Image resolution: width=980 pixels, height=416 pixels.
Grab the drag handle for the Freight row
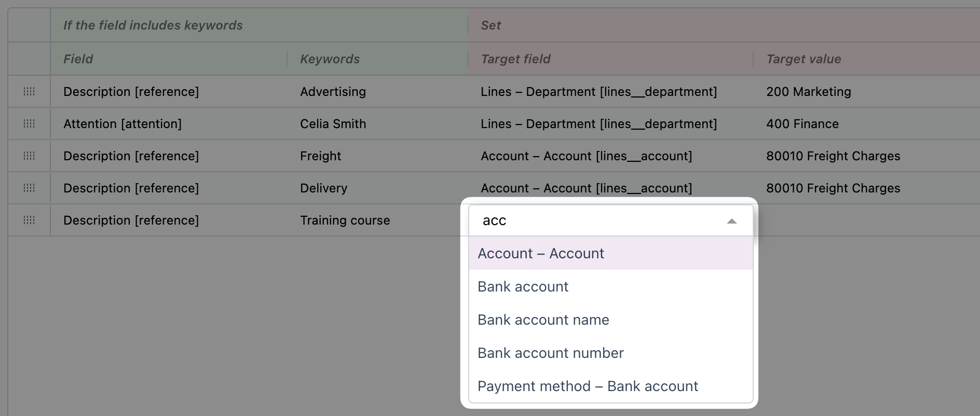[29, 156]
